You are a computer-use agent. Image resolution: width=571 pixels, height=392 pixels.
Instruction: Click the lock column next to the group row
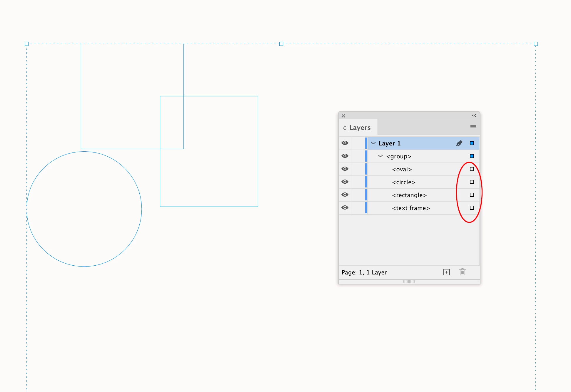pos(358,156)
